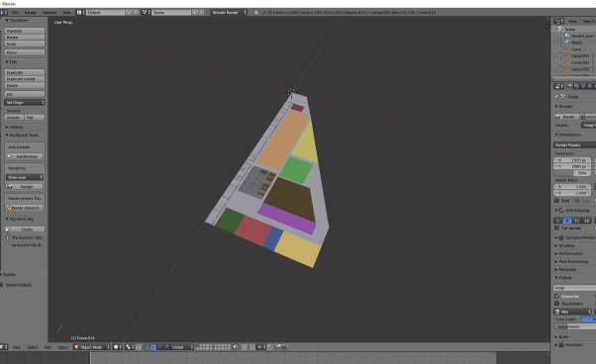The image size is (596, 364).
Task: Open the Set Origin dropdown
Action: 25,102
